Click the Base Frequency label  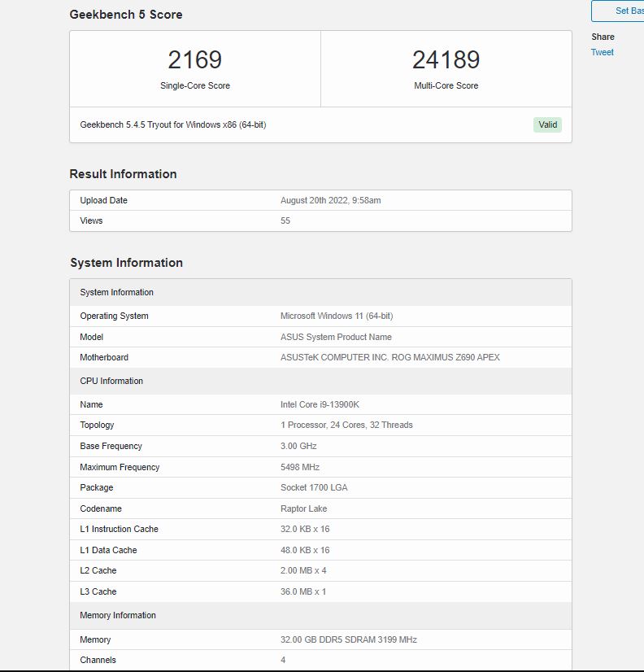click(111, 446)
